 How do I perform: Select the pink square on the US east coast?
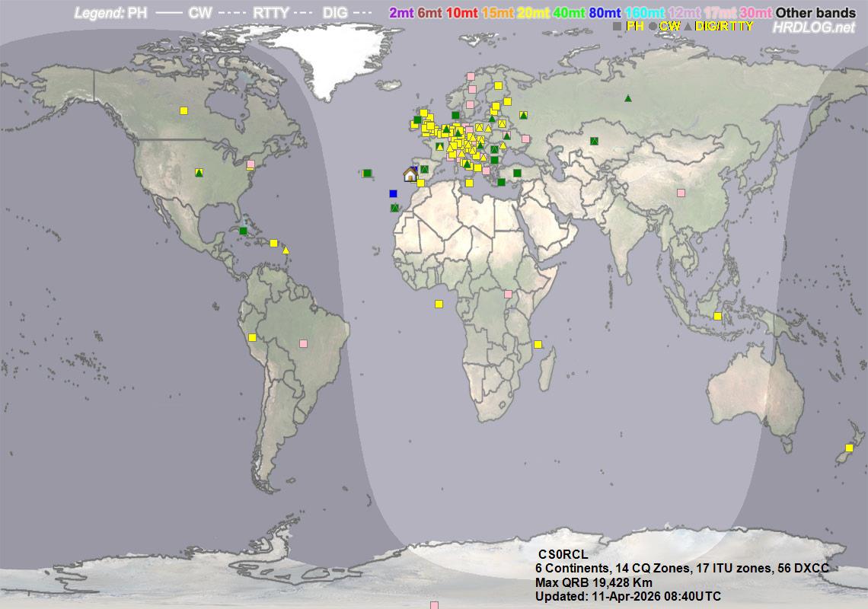251,164
